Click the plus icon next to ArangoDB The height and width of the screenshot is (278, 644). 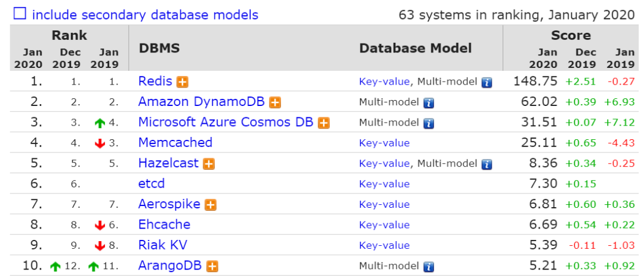[212, 267]
